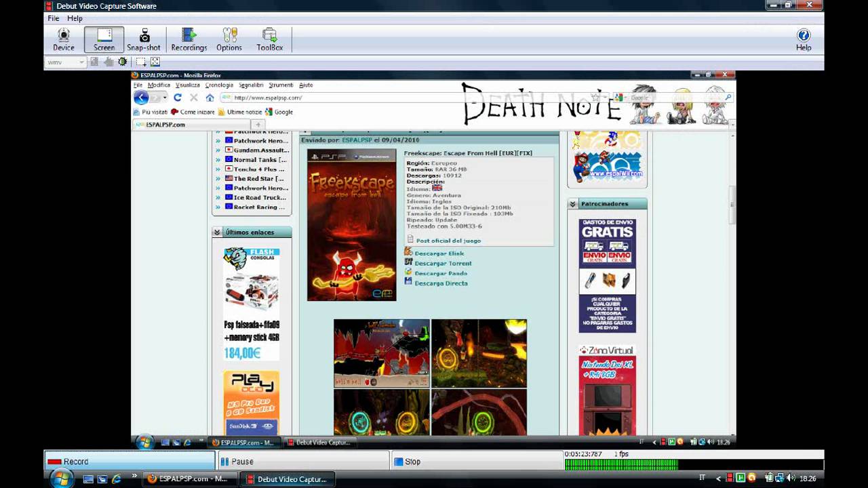The width and height of the screenshot is (868, 488).
Task: Open Post oficial del juego link
Action: pyautogui.click(x=448, y=241)
